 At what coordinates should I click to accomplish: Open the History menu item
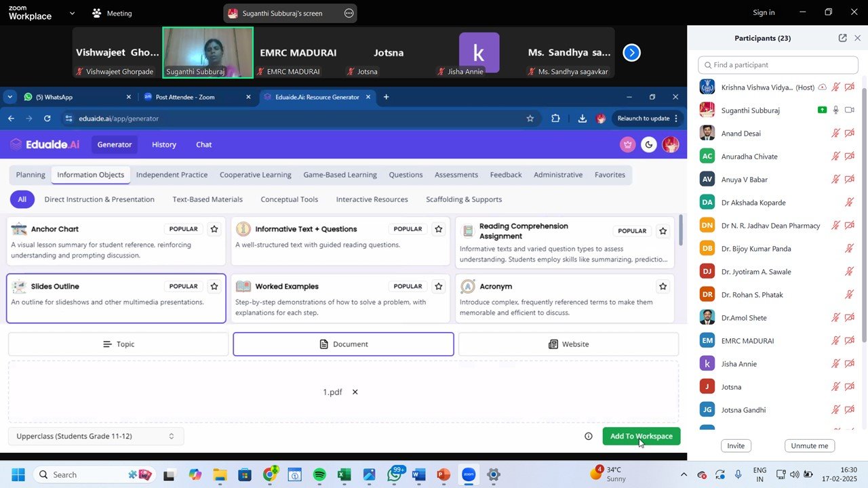click(x=164, y=144)
